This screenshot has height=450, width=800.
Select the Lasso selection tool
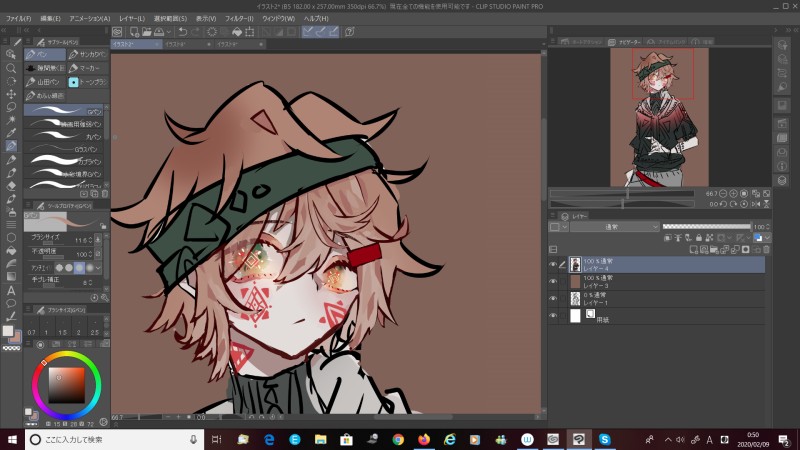click(11, 107)
